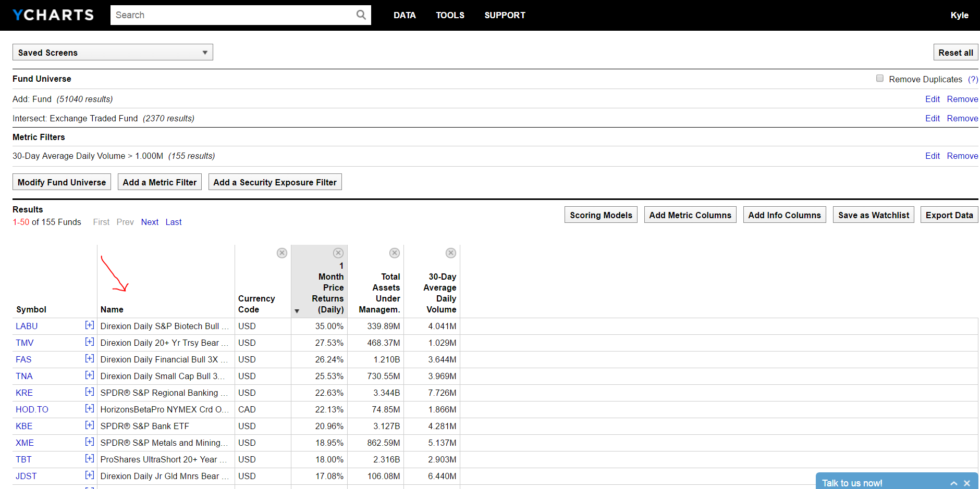Expand the plus icon for KBE row
Image resolution: width=980 pixels, height=489 pixels.
point(90,425)
